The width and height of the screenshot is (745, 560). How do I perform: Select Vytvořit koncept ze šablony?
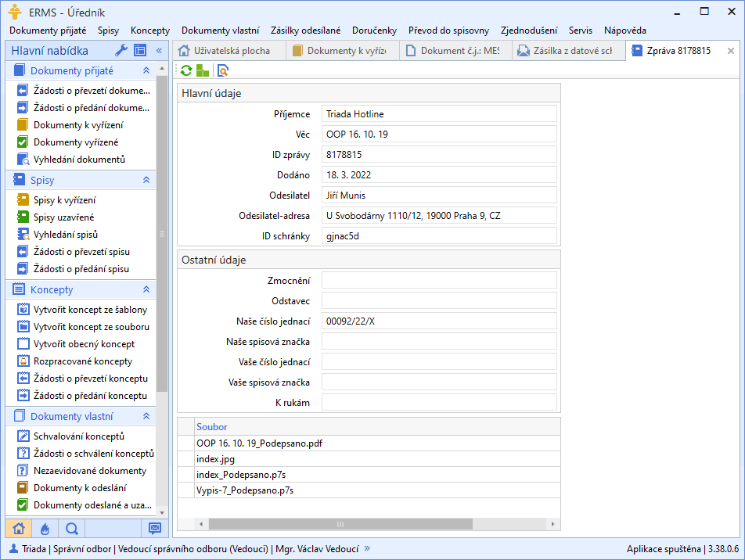point(90,310)
